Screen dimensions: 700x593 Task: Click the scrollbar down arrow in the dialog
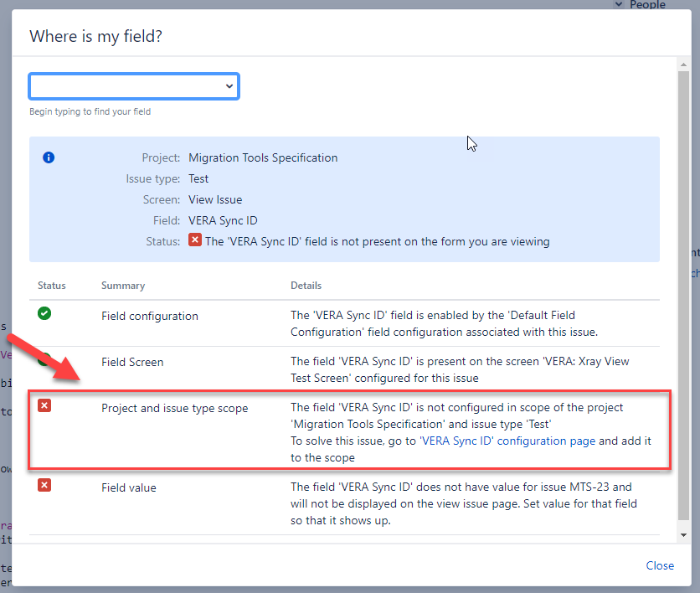[x=684, y=534]
